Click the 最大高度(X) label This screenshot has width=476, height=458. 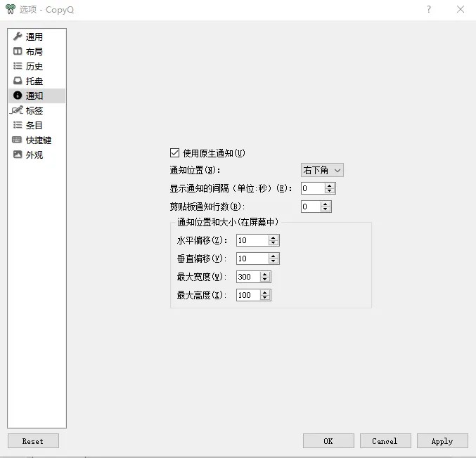202,295
